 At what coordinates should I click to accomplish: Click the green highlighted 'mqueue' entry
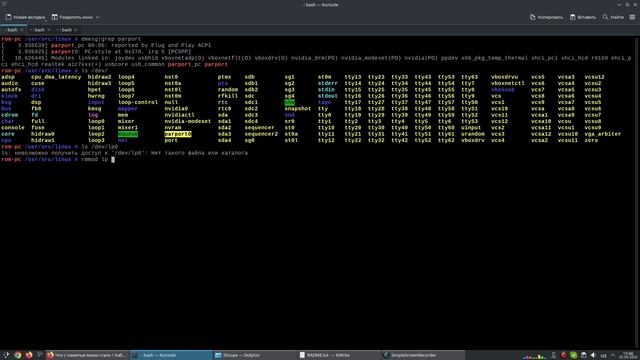128,134
